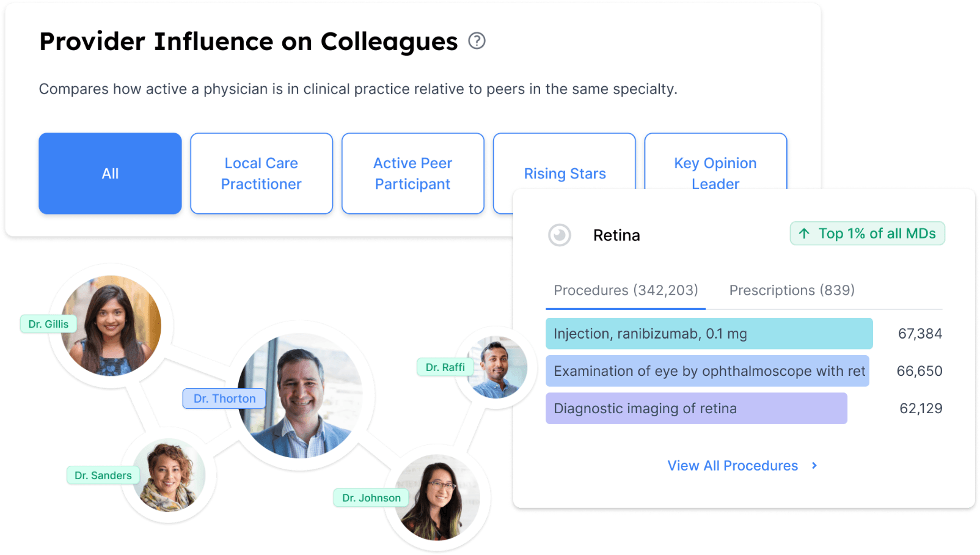Click the Retina eye icon
Screen dimensions: 980x555
[559, 235]
